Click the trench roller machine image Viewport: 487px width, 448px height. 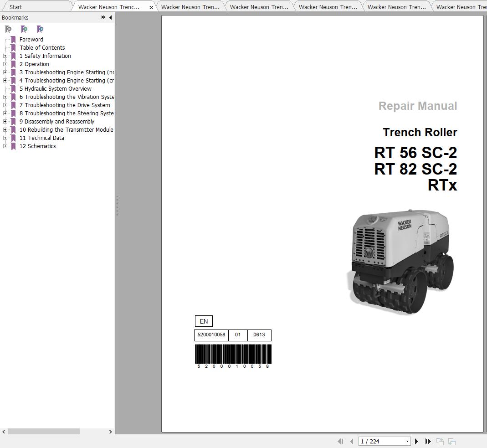400,262
